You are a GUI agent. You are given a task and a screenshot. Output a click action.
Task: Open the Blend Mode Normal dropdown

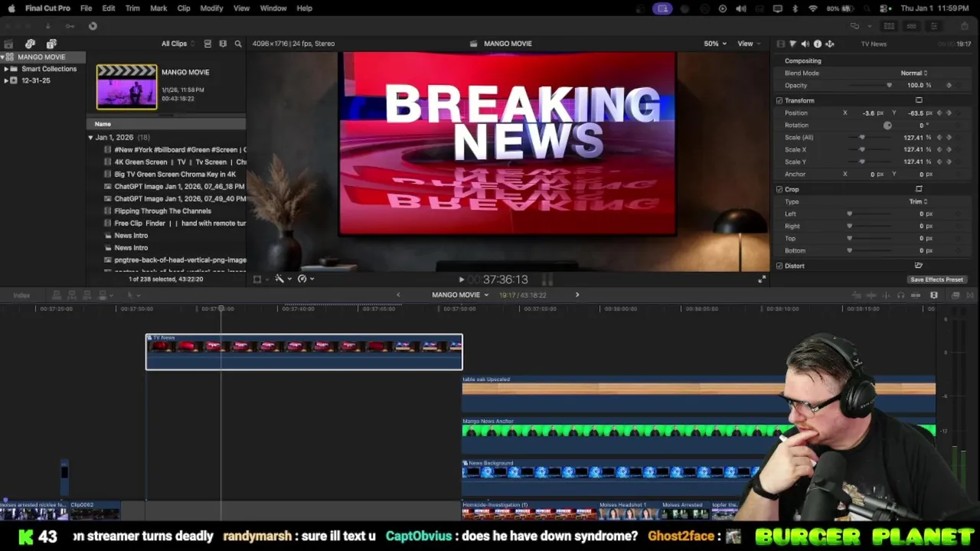(914, 73)
